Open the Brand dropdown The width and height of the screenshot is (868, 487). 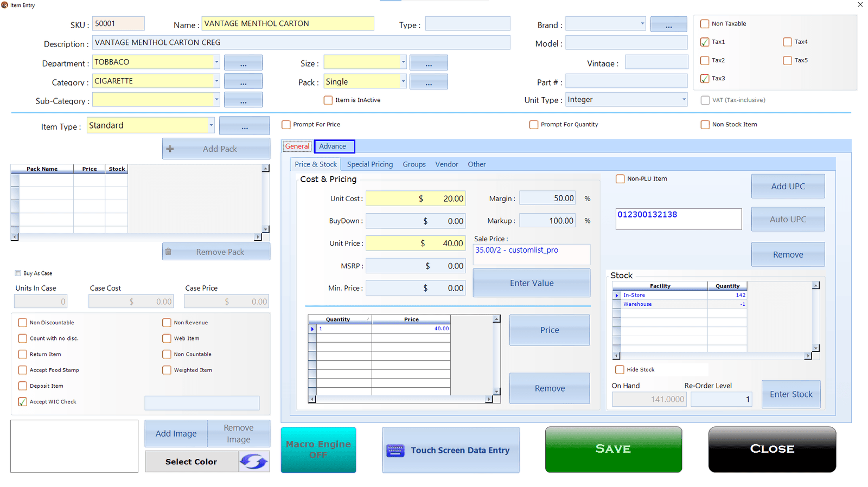[x=642, y=23]
